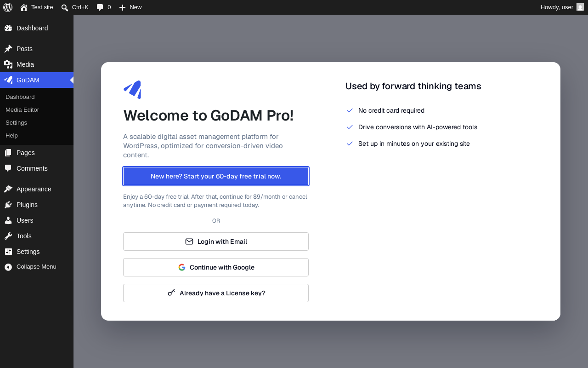Click the Tools wrench icon
588x368 pixels.
coord(8,236)
